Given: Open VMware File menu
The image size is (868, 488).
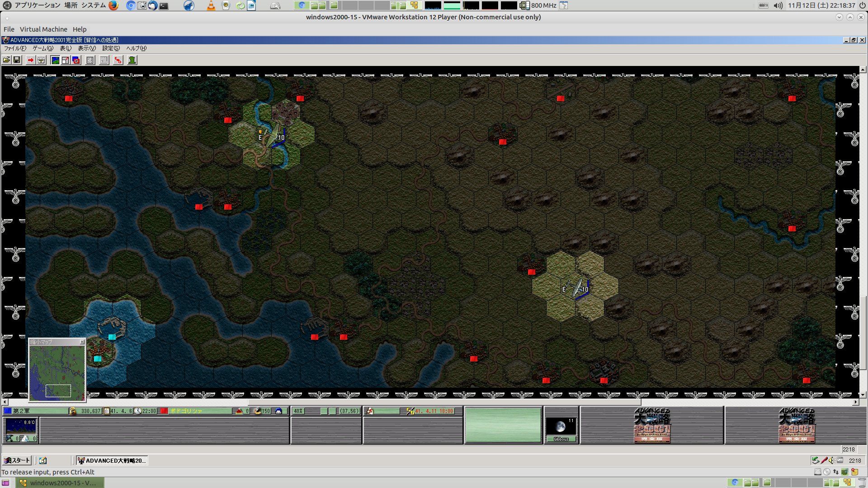Looking at the screenshot, I should [9, 29].
